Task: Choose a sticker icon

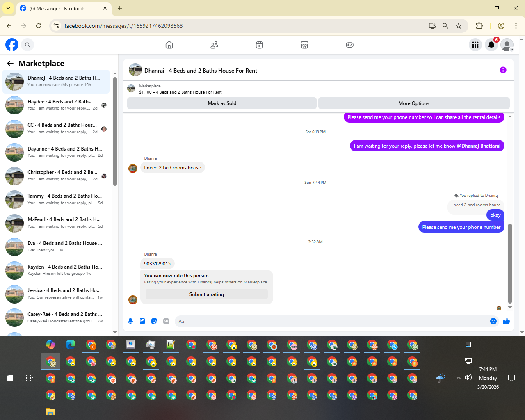Action: click(x=154, y=321)
